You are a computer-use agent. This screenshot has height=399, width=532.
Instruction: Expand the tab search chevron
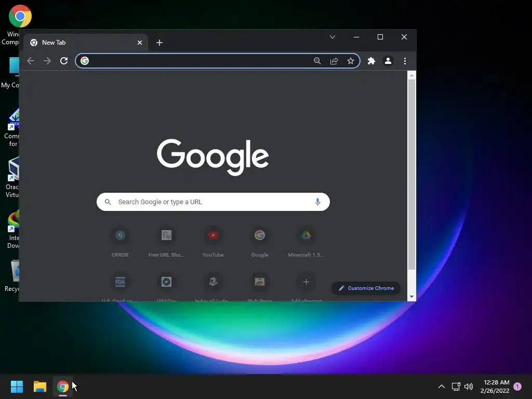(x=332, y=37)
